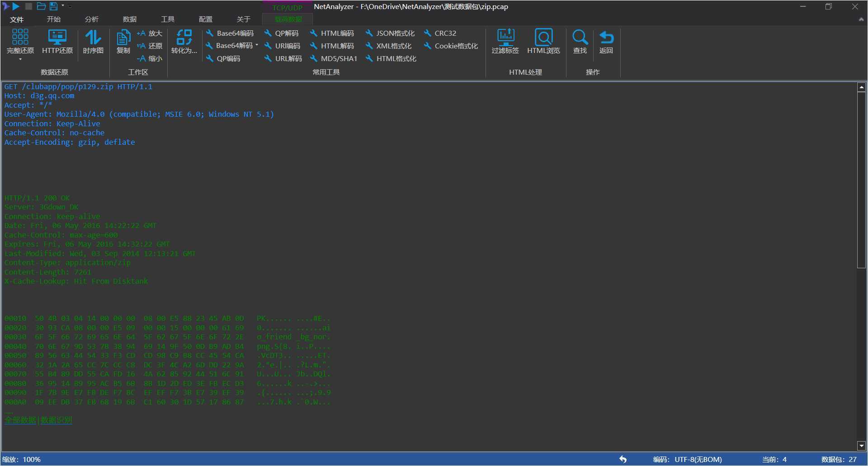Click the Host: d3g.qq.com header line
The image size is (868, 466).
(x=39, y=96)
